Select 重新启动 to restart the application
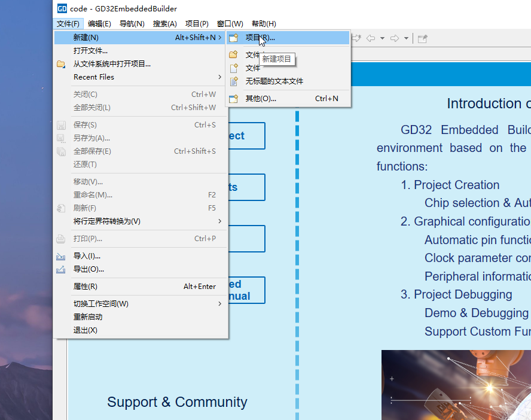This screenshot has height=420, width=531. [88, 317]
